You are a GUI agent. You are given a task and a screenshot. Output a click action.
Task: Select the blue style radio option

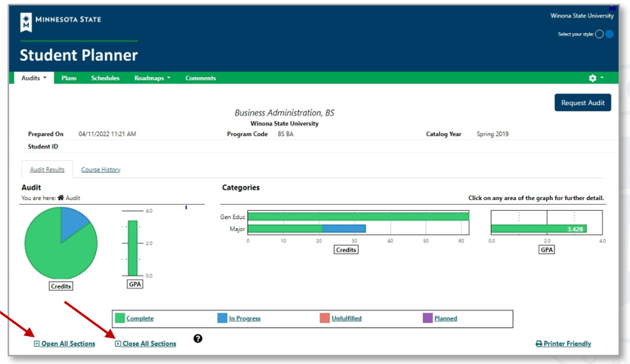pyautogui.click(x=610, y=34)
